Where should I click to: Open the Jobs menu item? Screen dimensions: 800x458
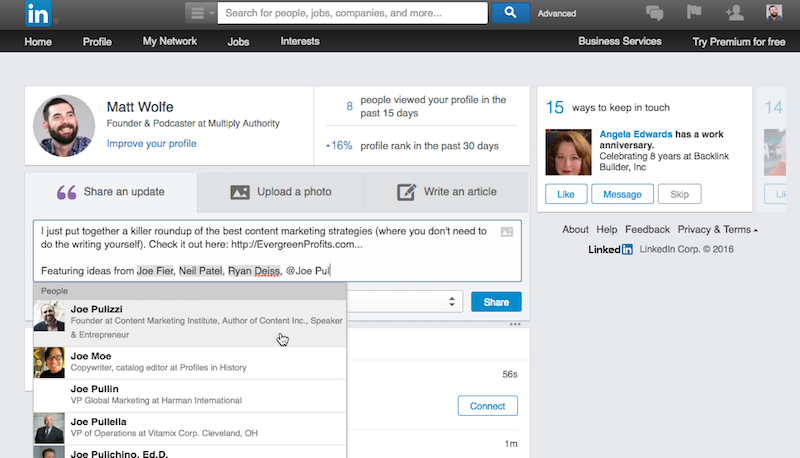click(238, 42)
